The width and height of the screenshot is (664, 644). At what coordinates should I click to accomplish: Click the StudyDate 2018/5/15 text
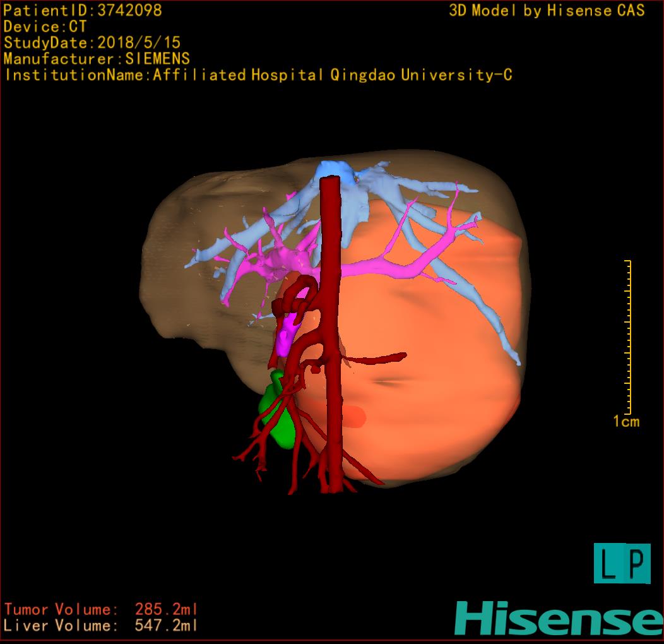click(92, 43)
